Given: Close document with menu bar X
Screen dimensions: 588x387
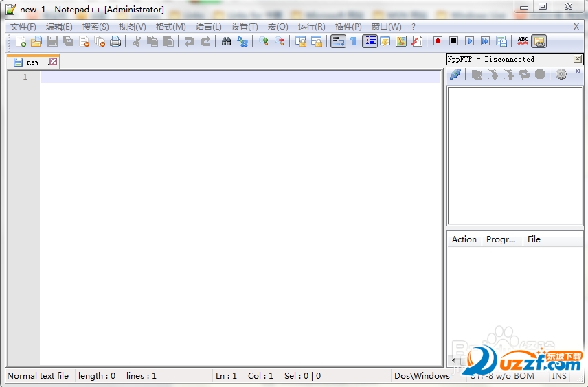Looking at the screenshot, I should (x=576, y=27).
